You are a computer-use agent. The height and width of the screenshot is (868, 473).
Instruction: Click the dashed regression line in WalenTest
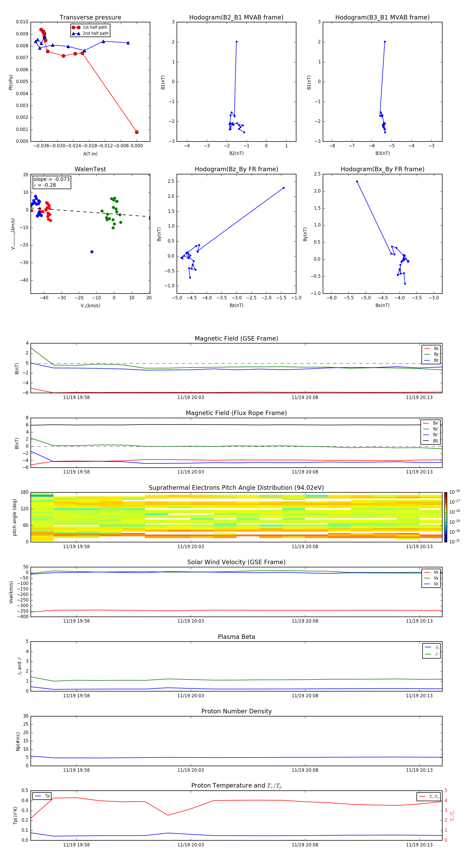pyautogui.click(x=90, y=212)
